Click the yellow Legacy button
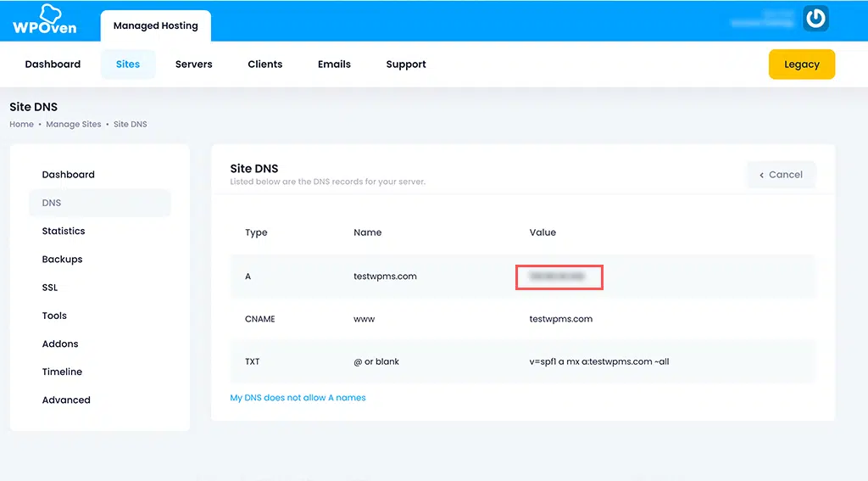 click(x=801, y=64)
